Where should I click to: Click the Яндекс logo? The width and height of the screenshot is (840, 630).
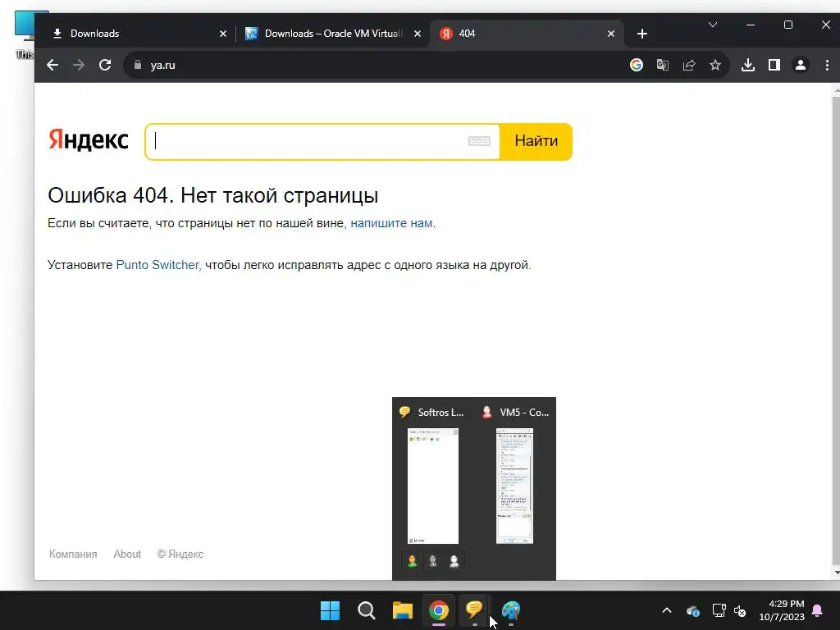(x=89, y=139)
